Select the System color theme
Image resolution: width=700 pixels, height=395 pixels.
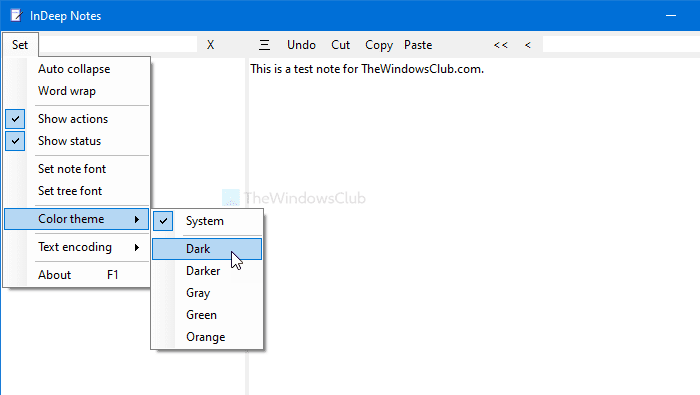(x=207, y=221)
